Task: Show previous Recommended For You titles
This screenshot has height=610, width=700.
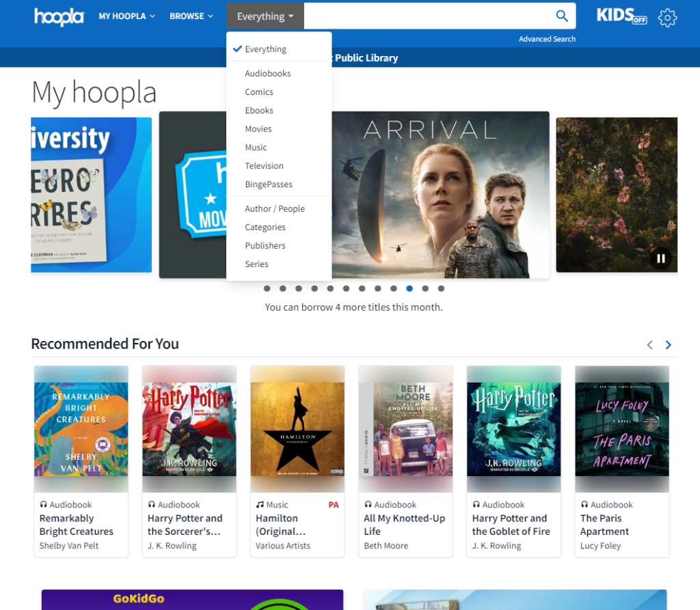Action: click(650, 344)
